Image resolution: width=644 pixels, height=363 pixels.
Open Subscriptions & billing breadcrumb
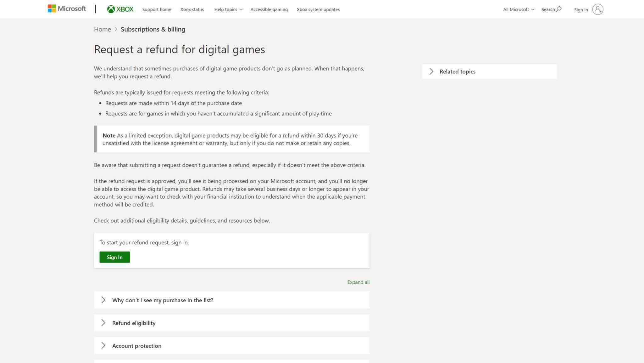153,29
